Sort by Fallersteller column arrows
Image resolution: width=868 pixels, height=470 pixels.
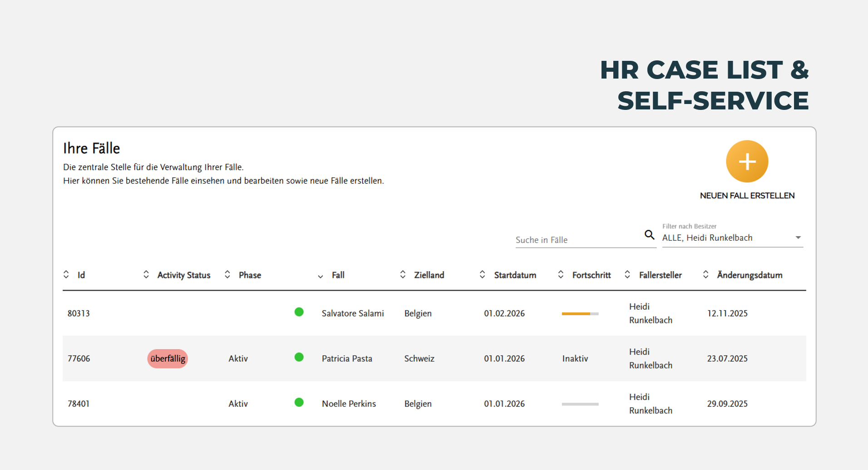[x=627, y=275]
